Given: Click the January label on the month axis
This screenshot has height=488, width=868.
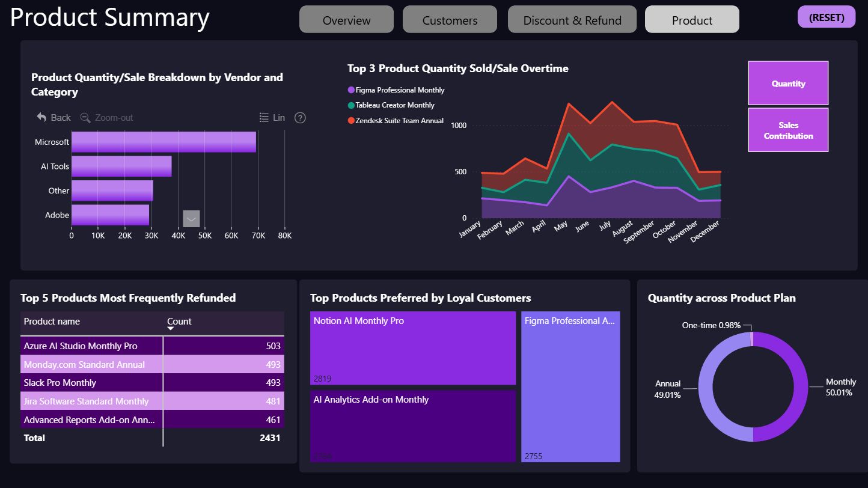Looking at the screenshot, I should coord(471,230).
